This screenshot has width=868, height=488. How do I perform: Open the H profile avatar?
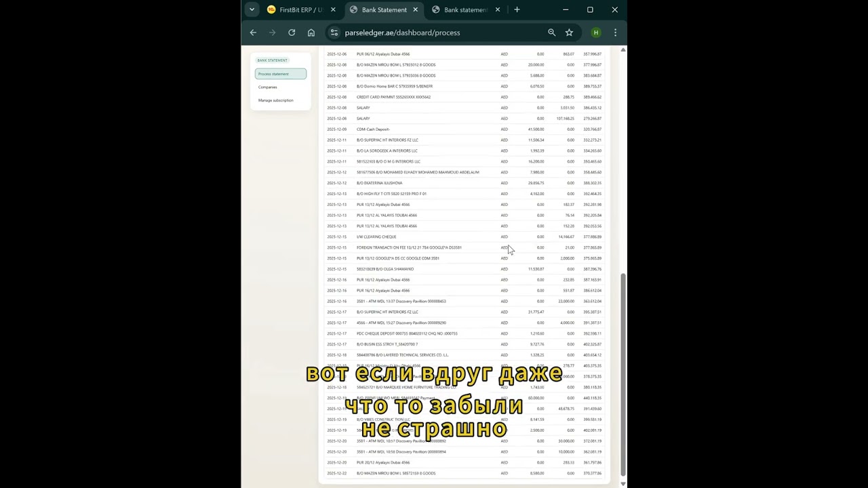coord(596,33)
